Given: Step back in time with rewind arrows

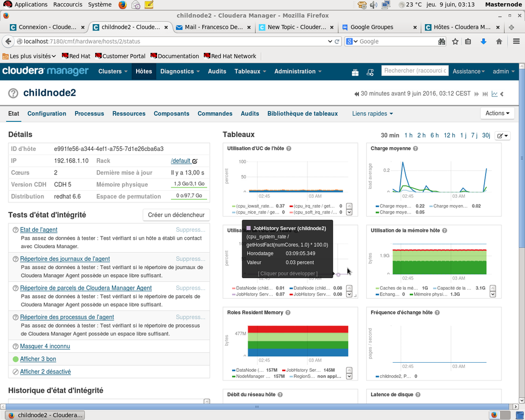Looking at the screenshot, I should coord(357,94).
